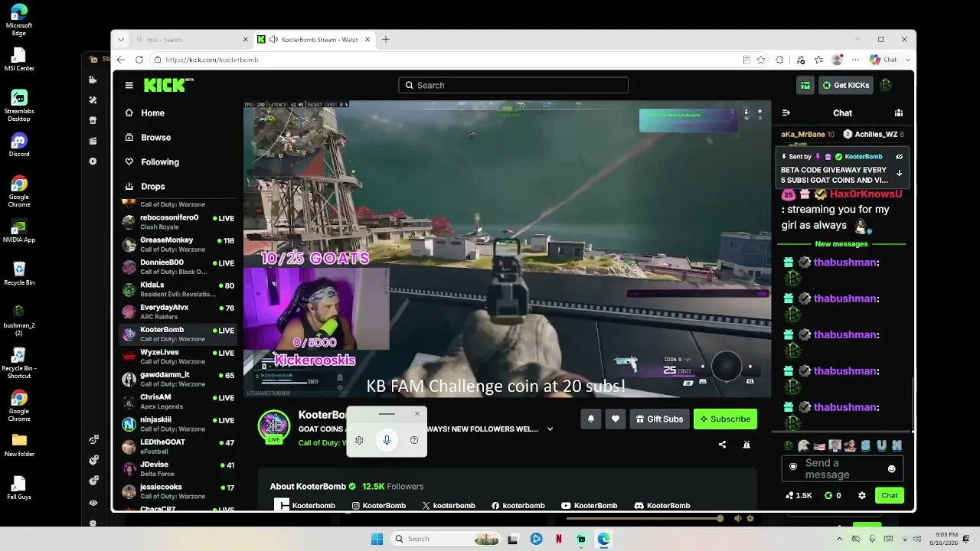980x551 pixels.
Task: Subscribe to KooterBomb
Action: [x=725, y=419]
